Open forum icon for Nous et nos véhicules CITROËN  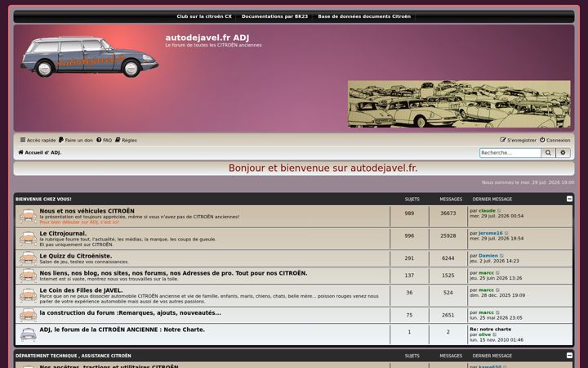(x=28, y=216)
